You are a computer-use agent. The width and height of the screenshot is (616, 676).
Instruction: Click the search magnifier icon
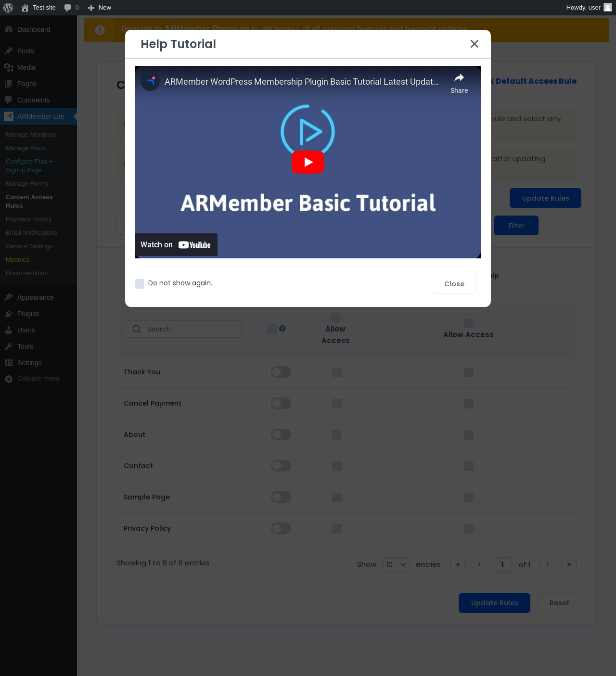(137, 329)
